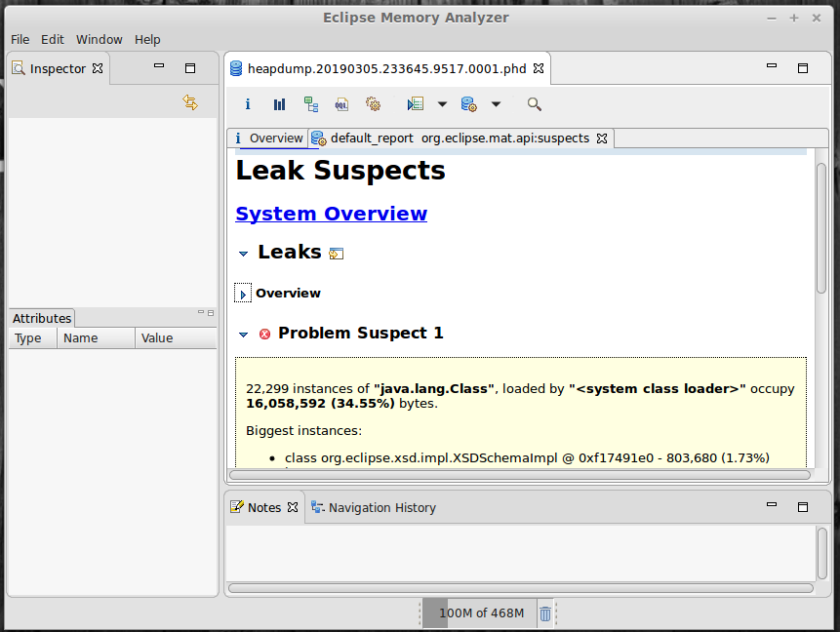Click the Name column header
This screenshot has height=632, width=840.
pos(96,338)
